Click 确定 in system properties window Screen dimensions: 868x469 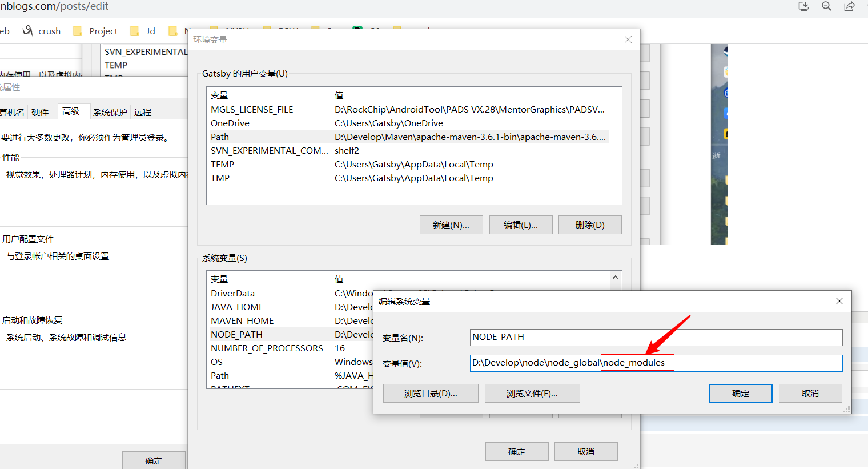pos(154,460)
